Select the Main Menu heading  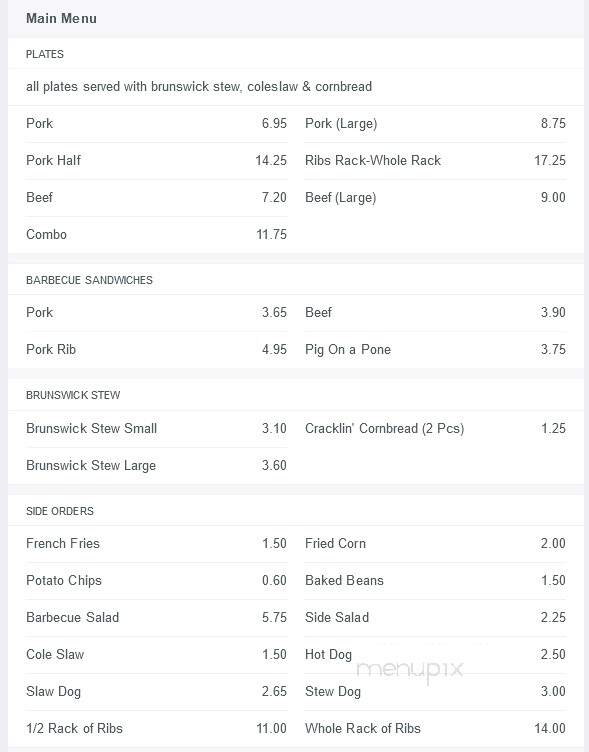click(61, 18)
